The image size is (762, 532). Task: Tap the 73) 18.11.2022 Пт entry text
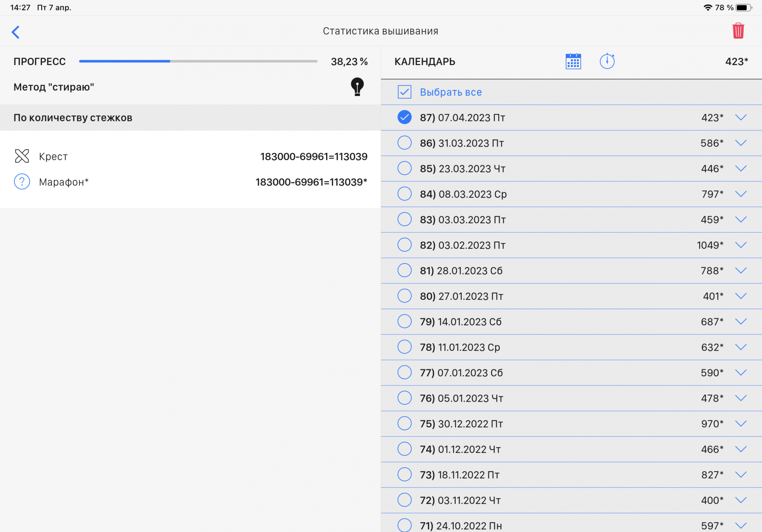pyautogui.click(x=459, y=475)
